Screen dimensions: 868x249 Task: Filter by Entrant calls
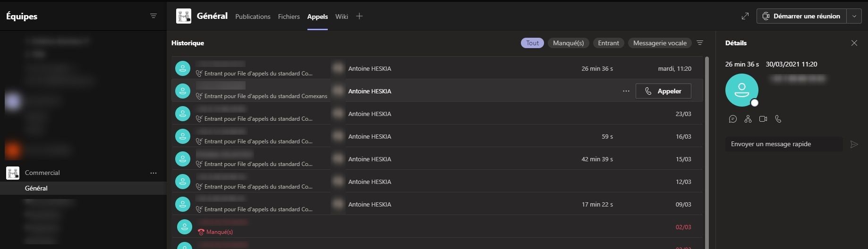point(608,43)
